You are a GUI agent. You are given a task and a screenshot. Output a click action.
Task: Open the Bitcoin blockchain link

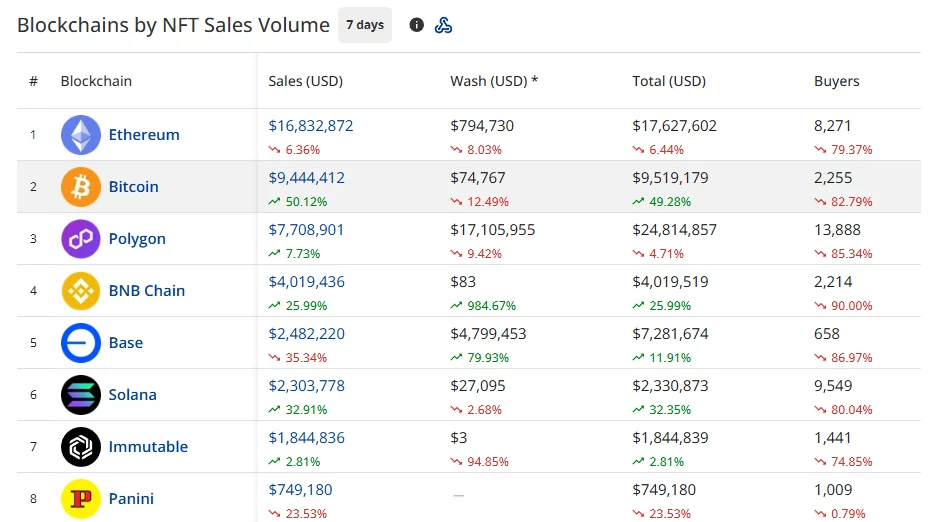coord(134,187)
